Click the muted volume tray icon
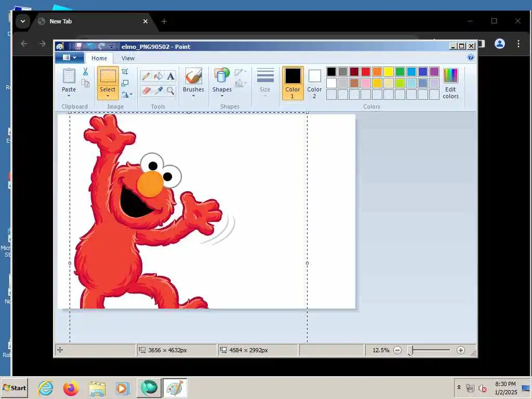This screenshot has width=532, height=399. pos(482,388)
